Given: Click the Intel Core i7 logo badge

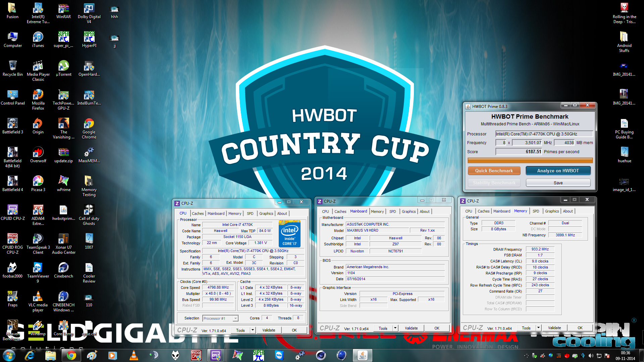Looking at the screenshot, I should [x=289, y=234].
